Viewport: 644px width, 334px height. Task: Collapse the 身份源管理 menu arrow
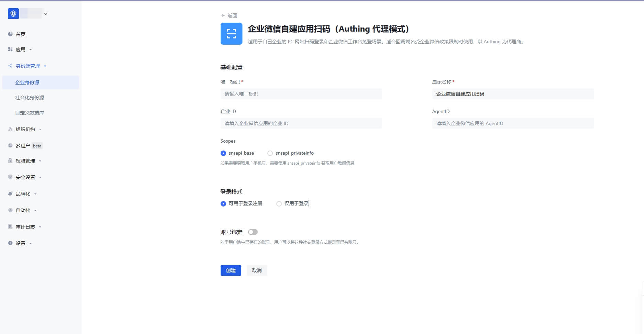45,66
